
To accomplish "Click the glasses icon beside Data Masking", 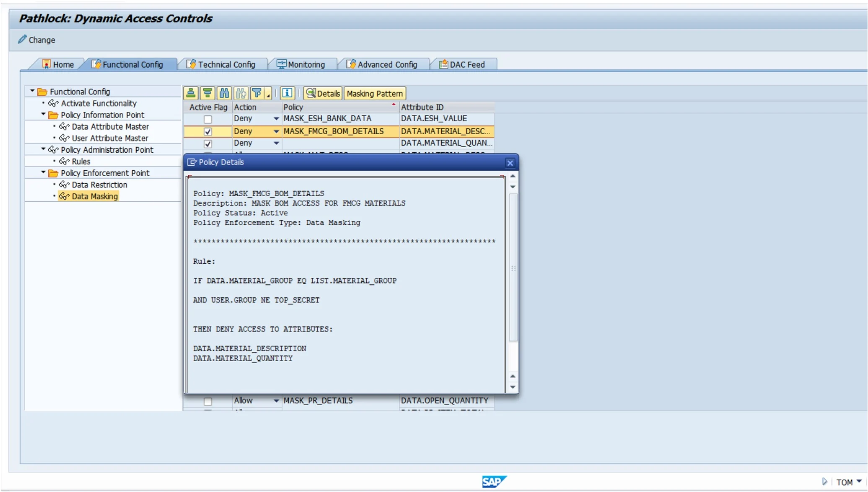I will coord(64,196).
